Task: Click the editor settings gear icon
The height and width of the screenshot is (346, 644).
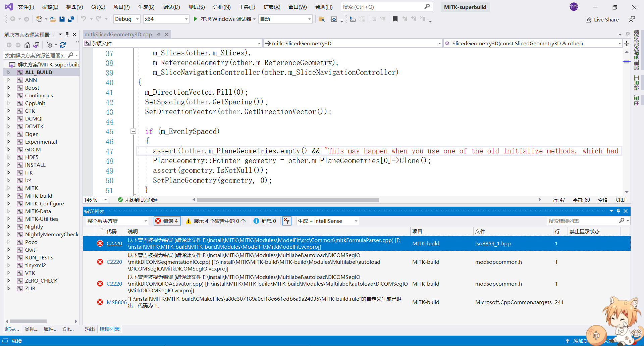Action: coord(628,34)
